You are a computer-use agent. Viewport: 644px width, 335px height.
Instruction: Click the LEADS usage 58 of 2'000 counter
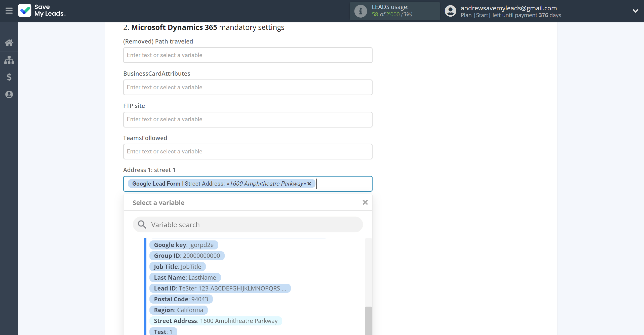[392, 15]
